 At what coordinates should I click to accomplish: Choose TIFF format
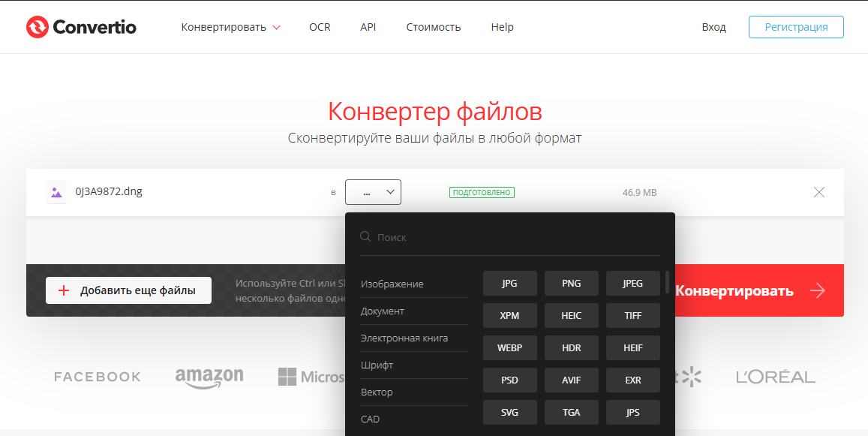click(632, 316)
